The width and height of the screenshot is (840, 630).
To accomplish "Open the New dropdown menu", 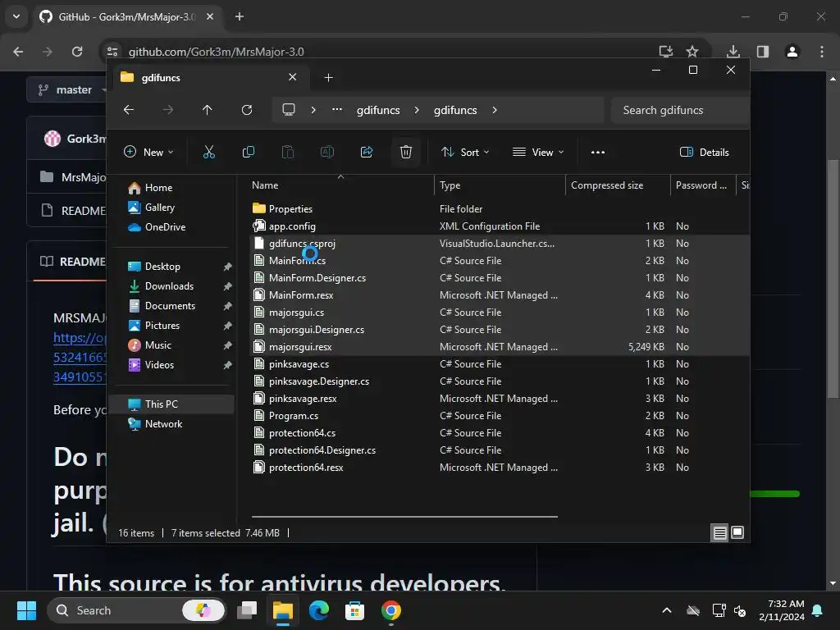I will 148,152.
